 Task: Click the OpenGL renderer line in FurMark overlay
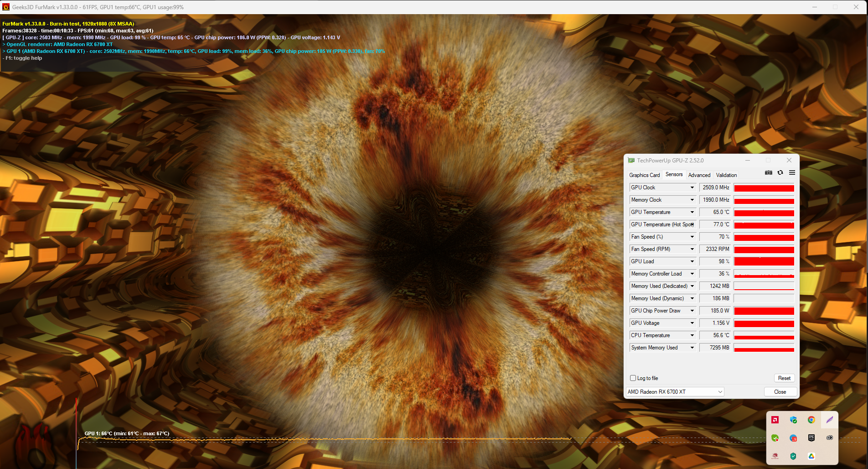57,44
